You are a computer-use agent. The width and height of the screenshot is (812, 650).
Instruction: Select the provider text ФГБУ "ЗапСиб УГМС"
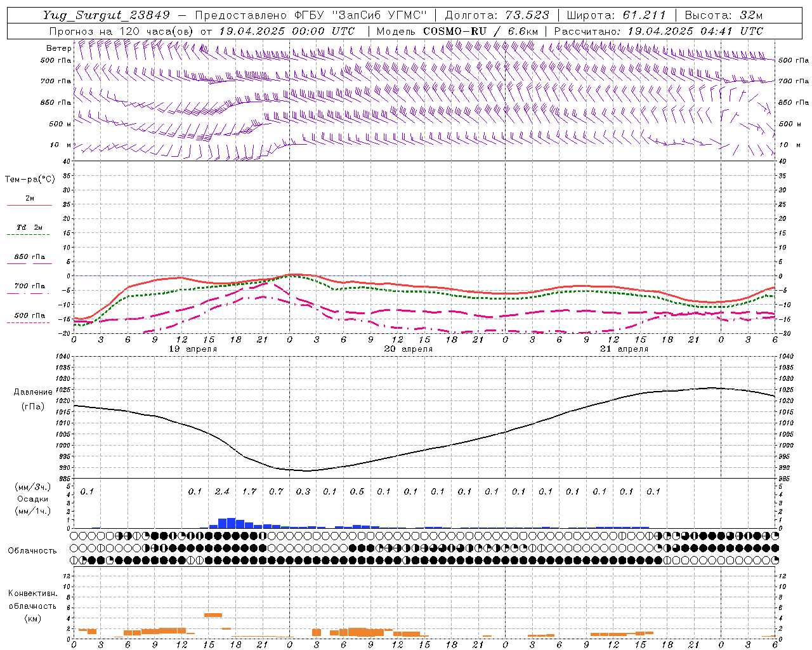point(361,15)
